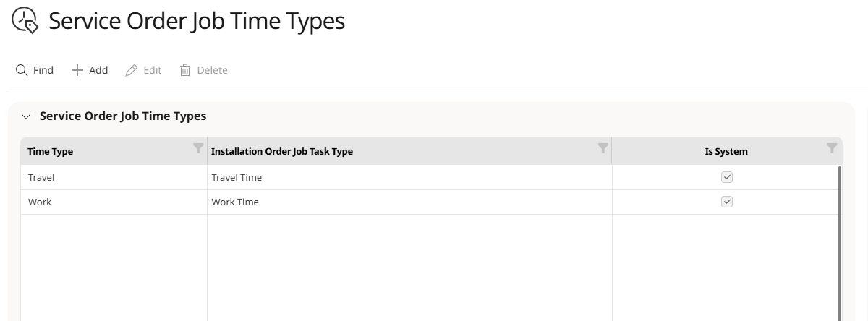Select the Travel time type cell
Image resolution: width=868 pixels, height=321 pixels.
point(114,177)
